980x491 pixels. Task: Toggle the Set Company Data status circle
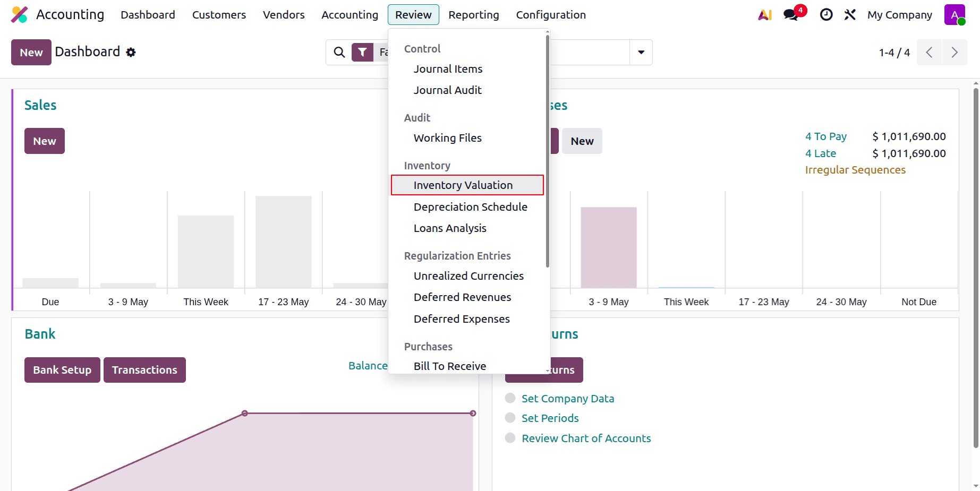point(510,398)
